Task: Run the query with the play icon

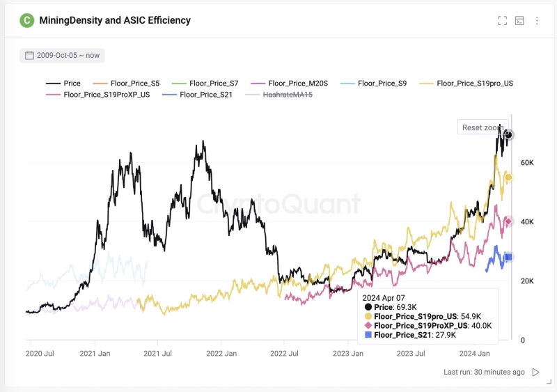Action: tap(535, 373)
